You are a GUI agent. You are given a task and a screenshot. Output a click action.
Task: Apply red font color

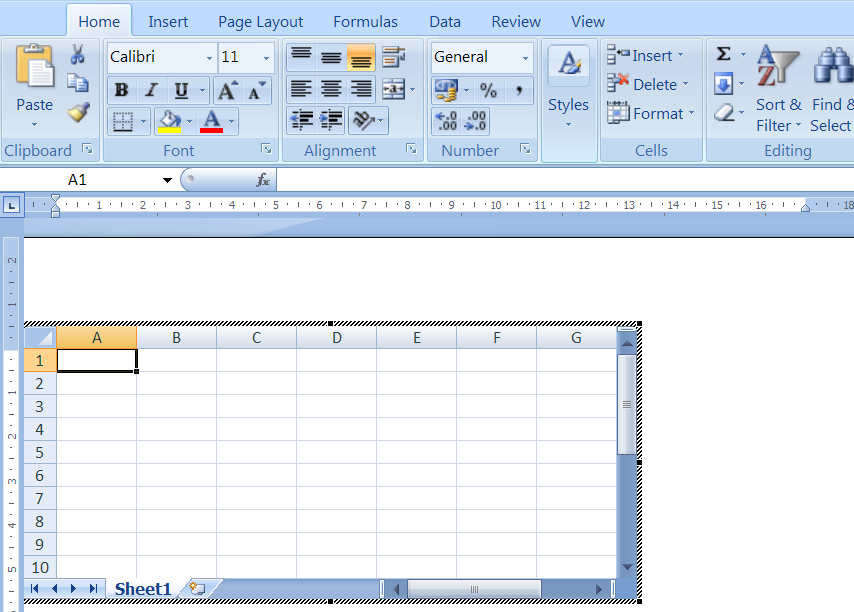211,121
